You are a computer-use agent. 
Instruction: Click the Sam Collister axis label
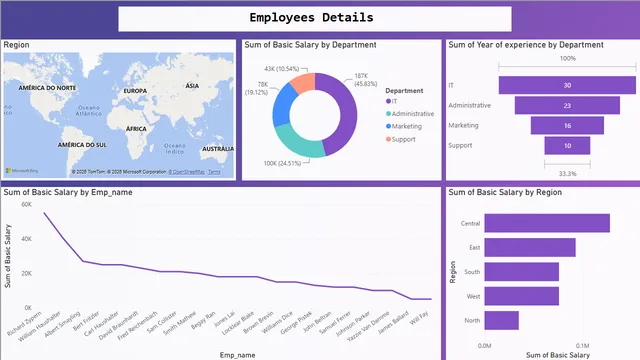161,322
